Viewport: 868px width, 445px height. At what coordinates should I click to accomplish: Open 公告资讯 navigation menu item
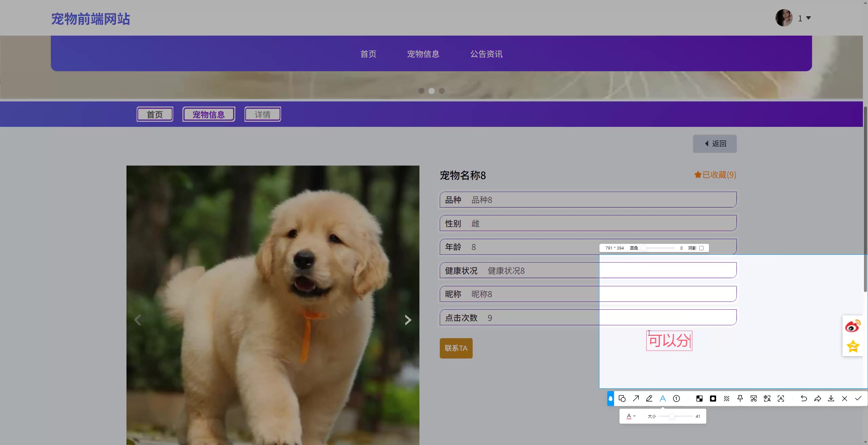coord(486,54)
